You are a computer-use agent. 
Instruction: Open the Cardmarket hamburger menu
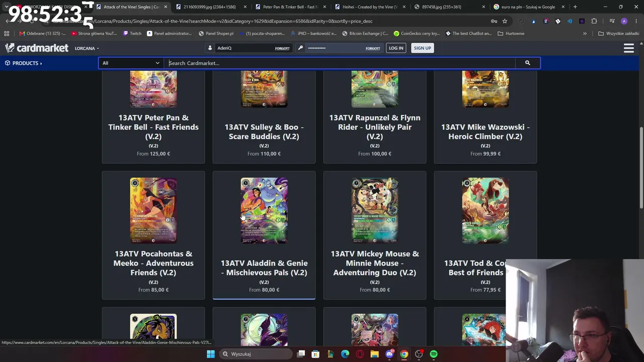click(628, 48)
